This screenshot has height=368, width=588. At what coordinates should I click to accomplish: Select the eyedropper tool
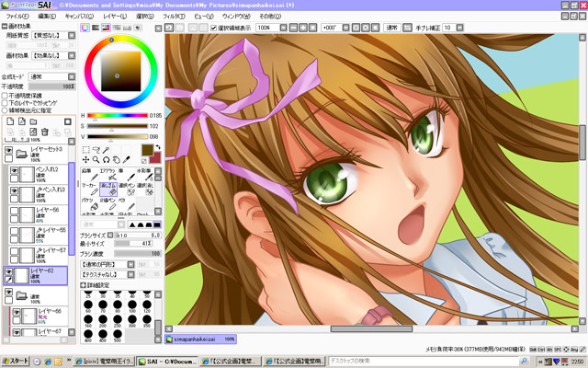click(127, 160)
